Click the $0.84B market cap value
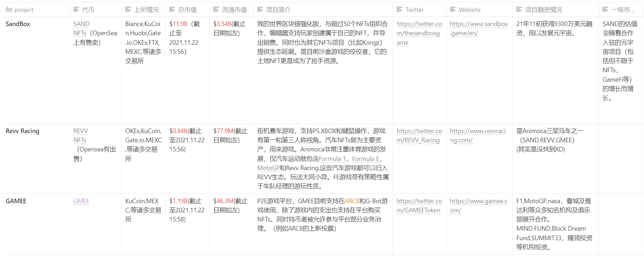The height and width of the screenshot is (256, 644). pyautogui.click(x=178, y=131)
